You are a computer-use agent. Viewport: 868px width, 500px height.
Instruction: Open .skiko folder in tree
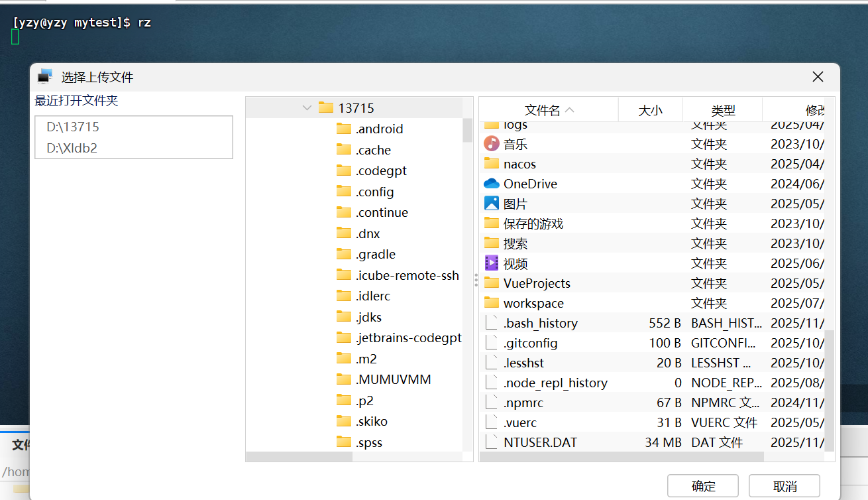(371, 421)
